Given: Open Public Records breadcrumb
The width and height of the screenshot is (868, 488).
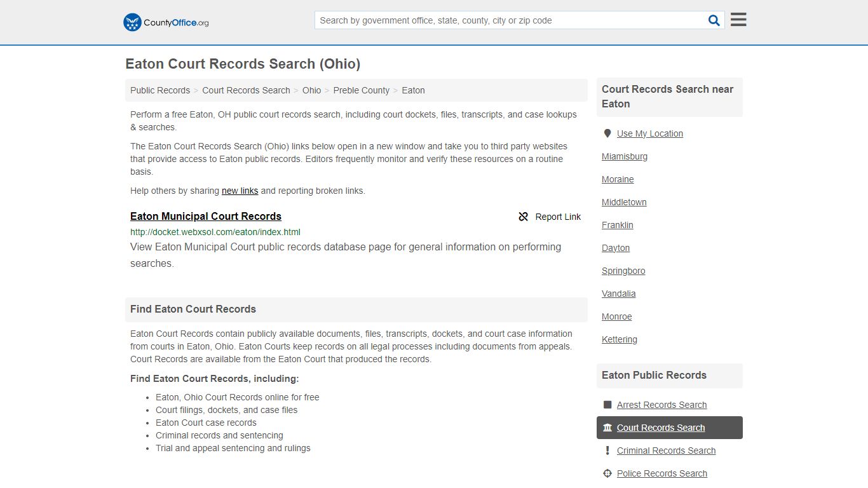Looking at the screenshot, I should click(160, 90).
